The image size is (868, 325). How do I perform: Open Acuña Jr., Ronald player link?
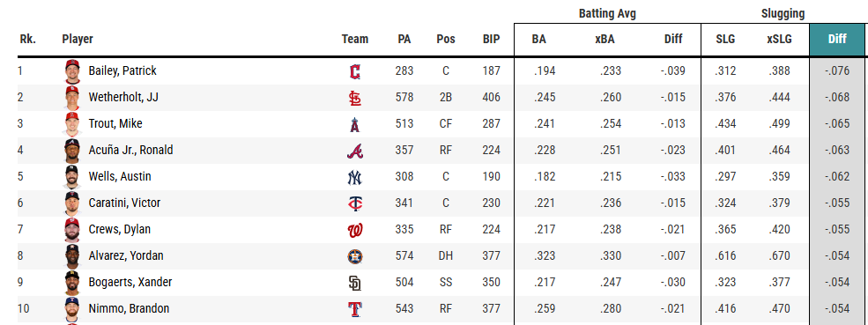coord(130,151)
